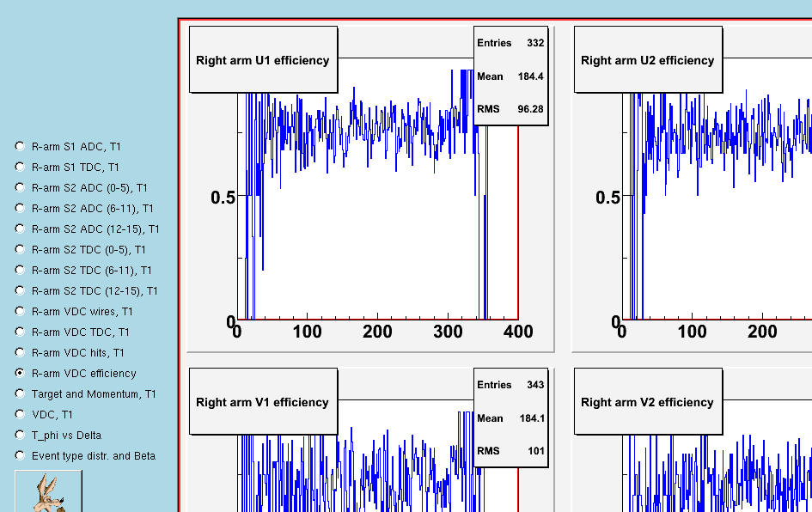This screenshot has height=512, width=812.
Task: Select R-arm S2 ADC (12-15), T1
Action: point(20,229)
